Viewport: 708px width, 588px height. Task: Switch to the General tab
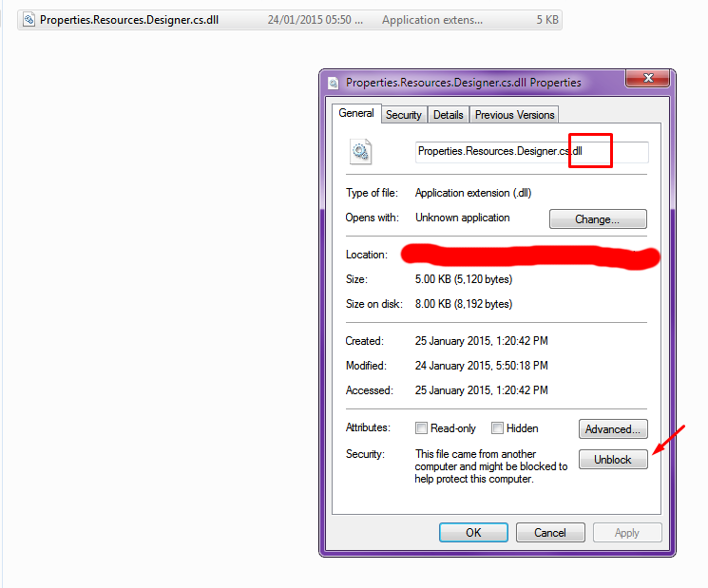coord(356,113)
